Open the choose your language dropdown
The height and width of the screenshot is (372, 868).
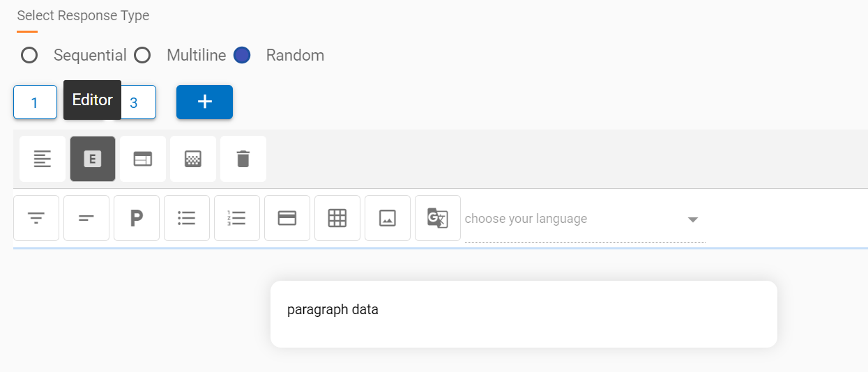click(x=584, y=219)
